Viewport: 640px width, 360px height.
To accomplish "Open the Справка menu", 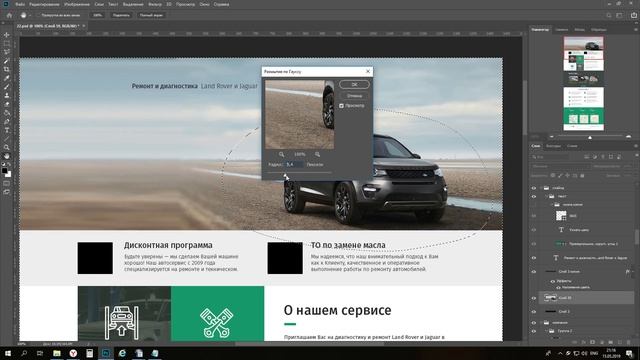I will 221,4.
